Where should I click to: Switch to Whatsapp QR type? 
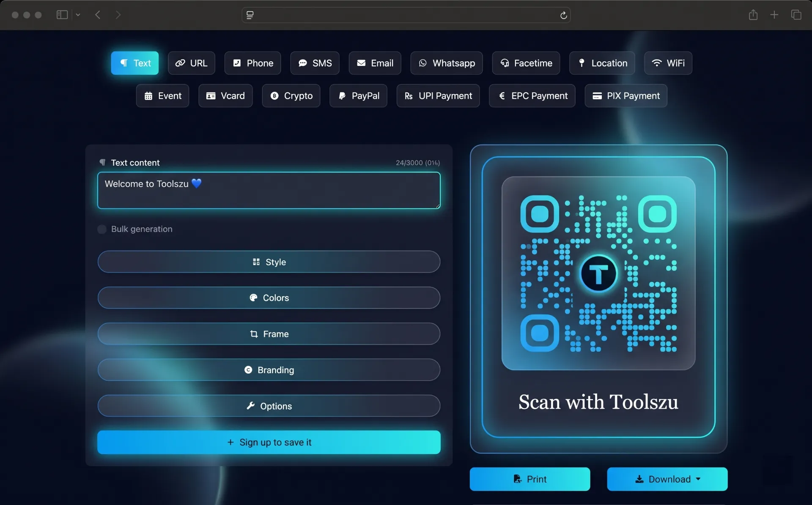click(x=447, y=63)
